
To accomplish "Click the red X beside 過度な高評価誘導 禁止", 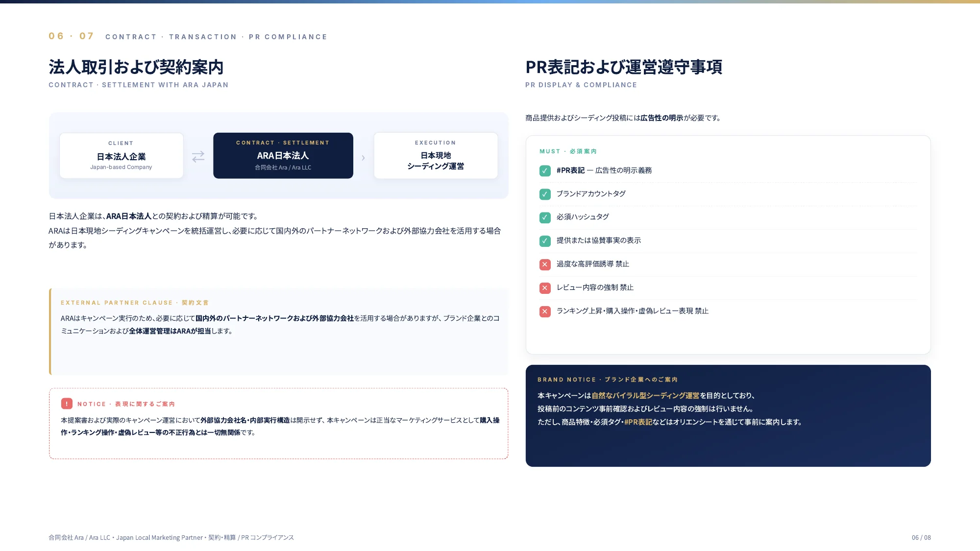I will 545,264.
